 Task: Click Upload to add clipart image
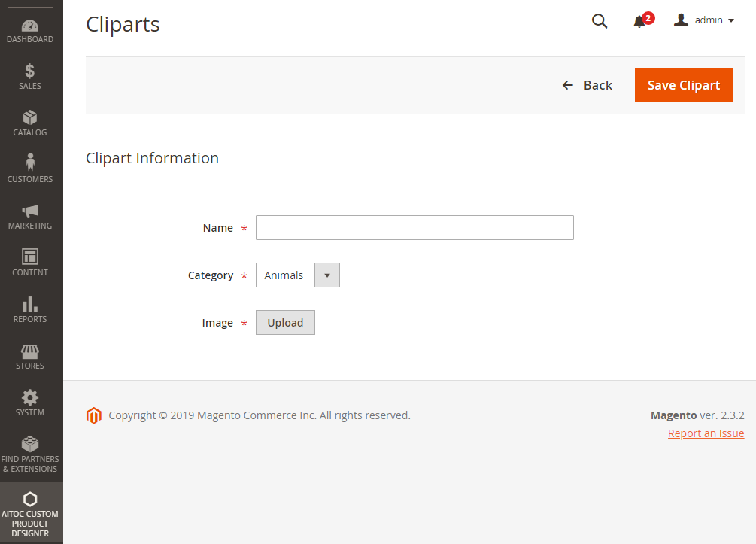coord(285,322)
